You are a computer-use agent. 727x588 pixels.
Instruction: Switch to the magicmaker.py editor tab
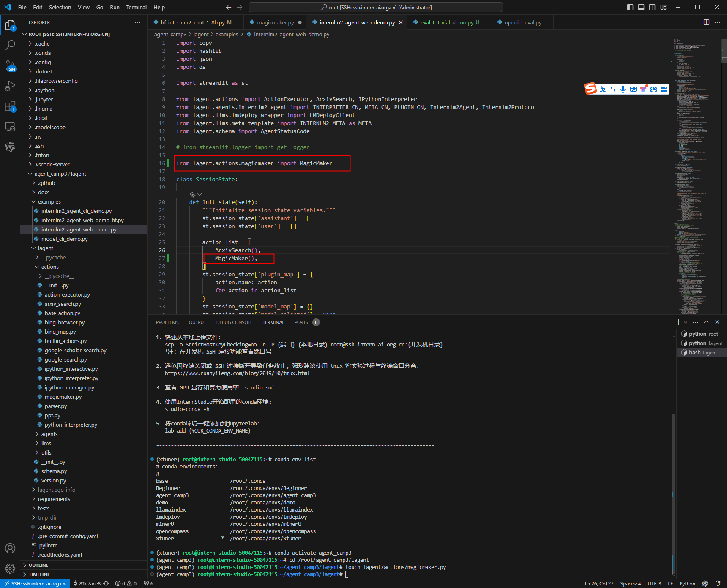[x=275, y=22]
